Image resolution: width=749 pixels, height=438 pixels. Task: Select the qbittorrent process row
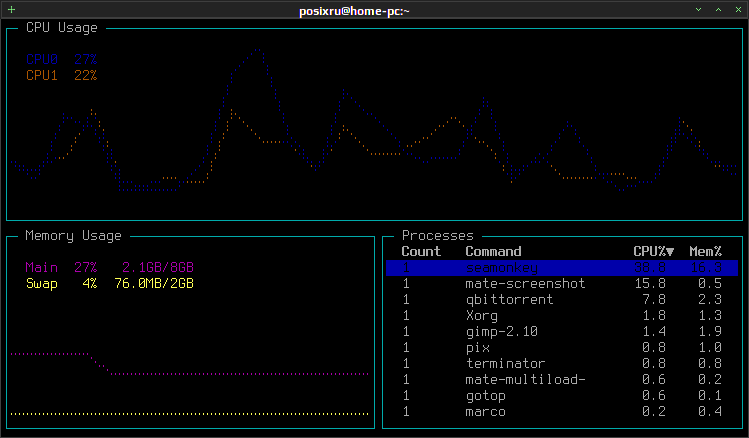click(x=562, y=299)
